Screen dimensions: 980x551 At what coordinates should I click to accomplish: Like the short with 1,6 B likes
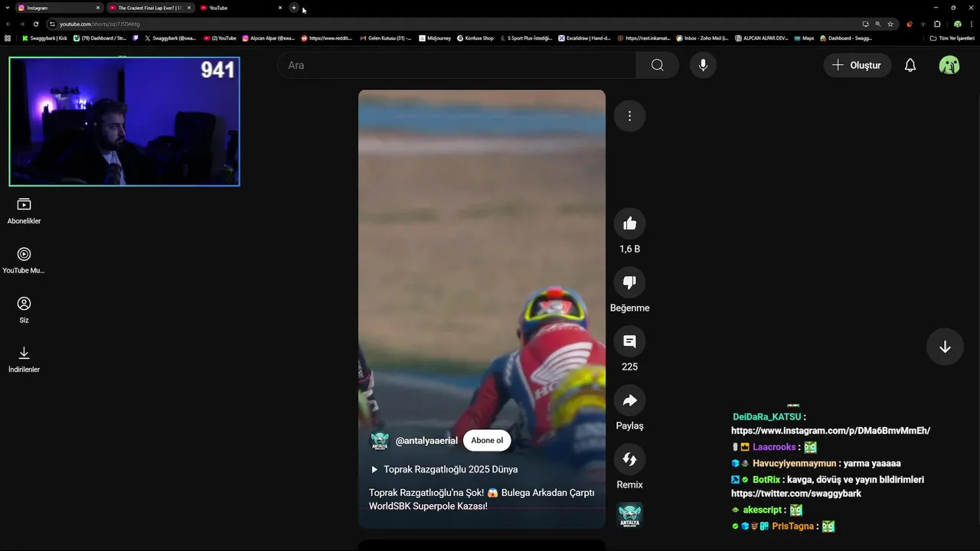tap(629, 223)
